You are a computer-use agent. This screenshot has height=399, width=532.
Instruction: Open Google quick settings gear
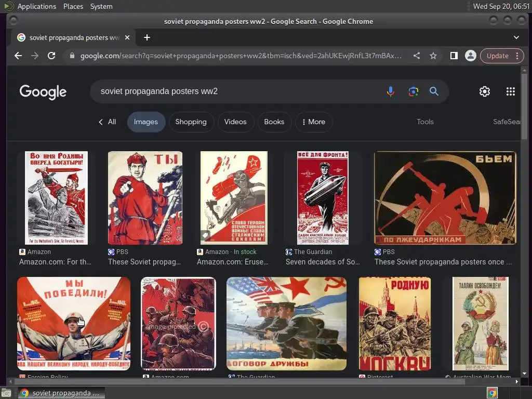click(485, 91)
